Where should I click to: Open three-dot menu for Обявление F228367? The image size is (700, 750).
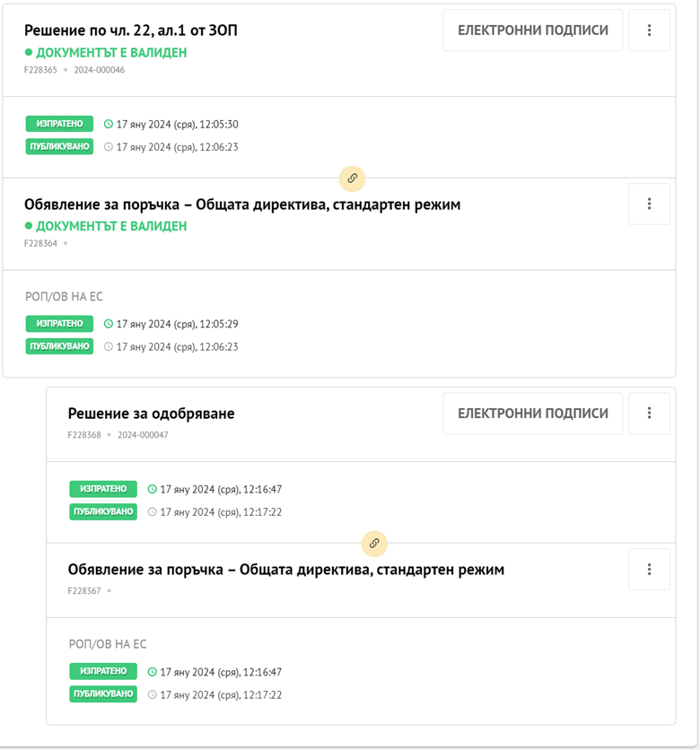click(x=649, y=570)
